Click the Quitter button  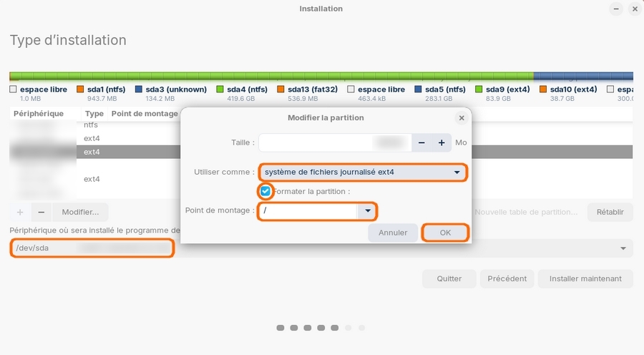[x=449, y=278]
